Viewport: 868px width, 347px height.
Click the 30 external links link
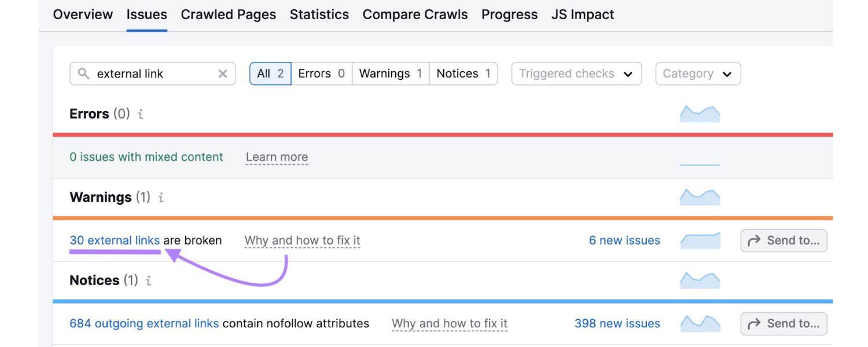coord(115,241)
